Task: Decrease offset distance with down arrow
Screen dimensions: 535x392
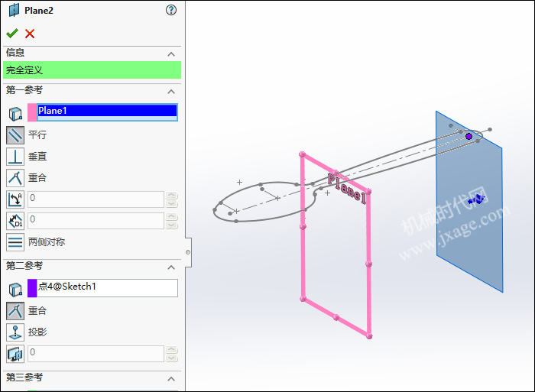Action: click(x=172, y=225)
